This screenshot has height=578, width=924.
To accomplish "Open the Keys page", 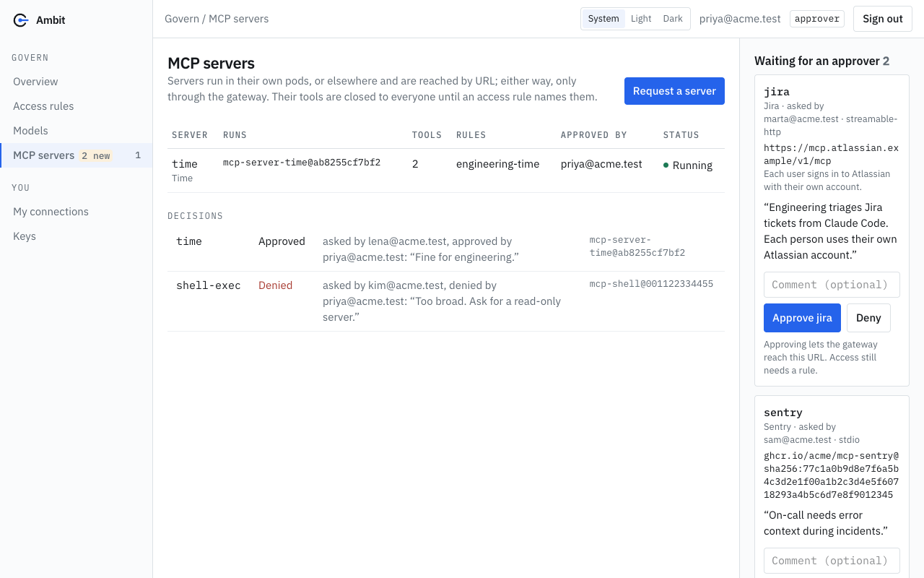I will click(77, 236).
